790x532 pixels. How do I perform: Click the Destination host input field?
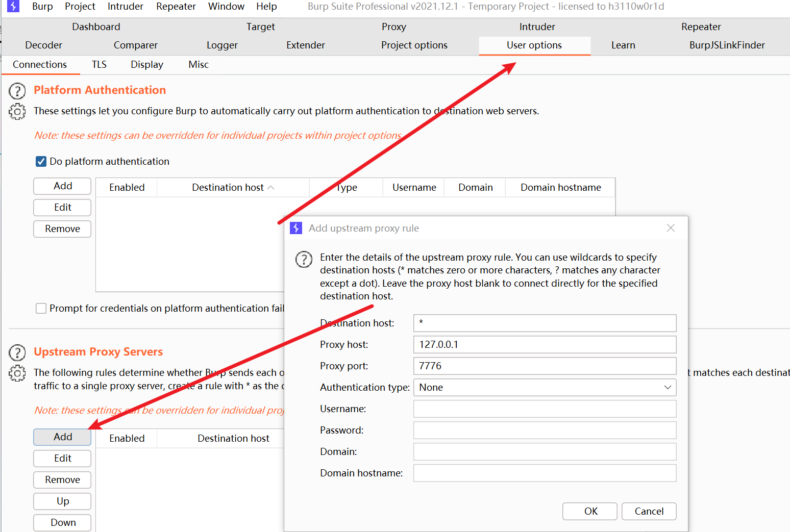point(545,323)
